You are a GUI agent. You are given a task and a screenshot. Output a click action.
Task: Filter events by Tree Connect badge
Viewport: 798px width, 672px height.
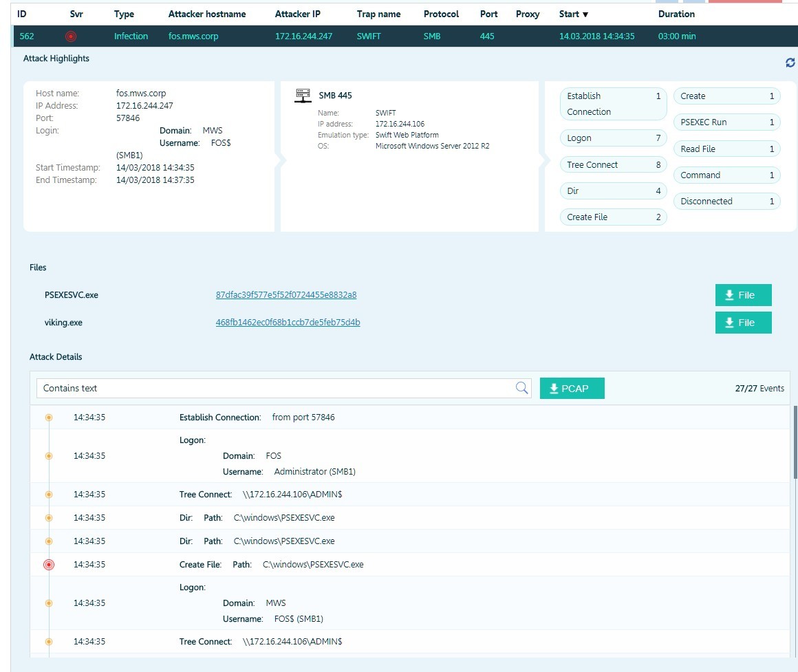click(613, 165)
